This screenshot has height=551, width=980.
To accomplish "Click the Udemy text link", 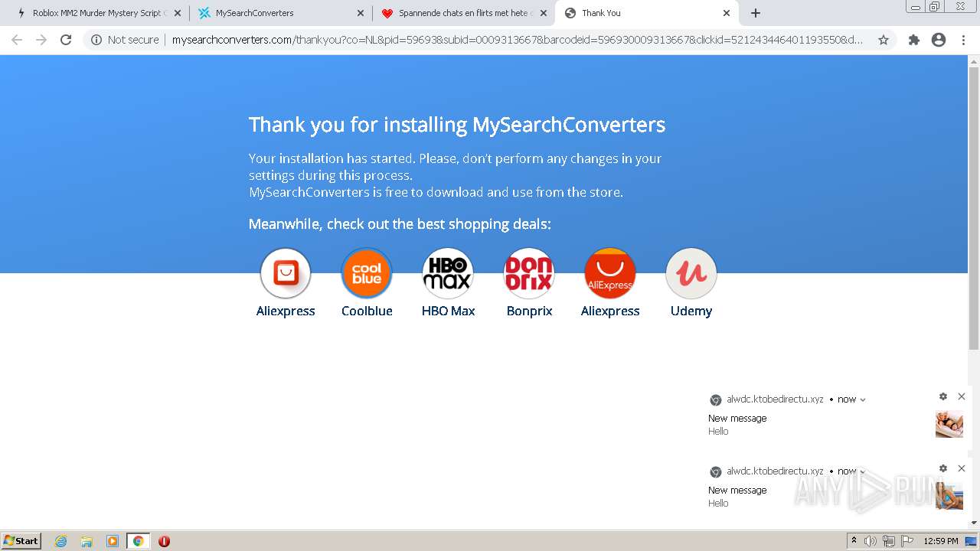I will coord(691,311).
